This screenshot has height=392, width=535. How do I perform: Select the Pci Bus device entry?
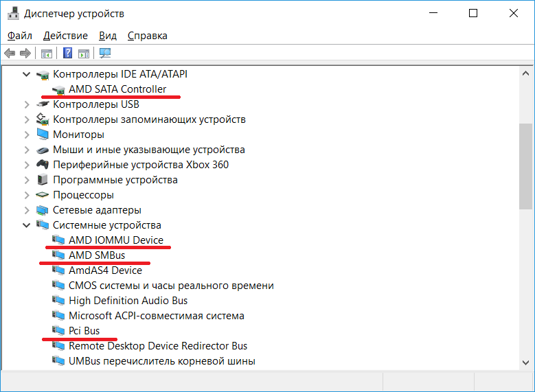(x=84, y=331)
